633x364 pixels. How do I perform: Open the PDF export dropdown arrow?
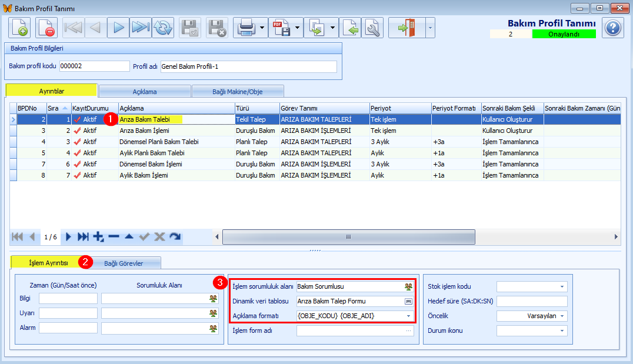tap(298, 28)
